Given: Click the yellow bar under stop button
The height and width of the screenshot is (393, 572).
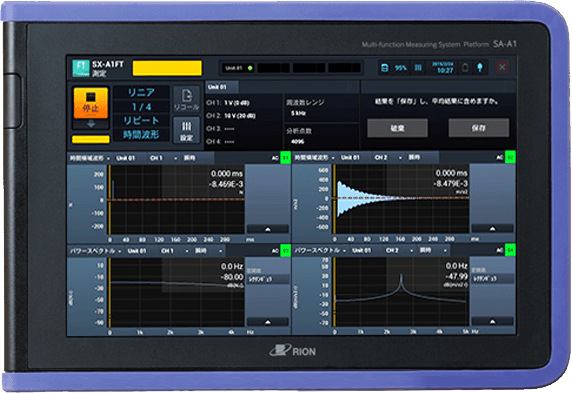Looking at the screenshot, I should coord(91,139).
